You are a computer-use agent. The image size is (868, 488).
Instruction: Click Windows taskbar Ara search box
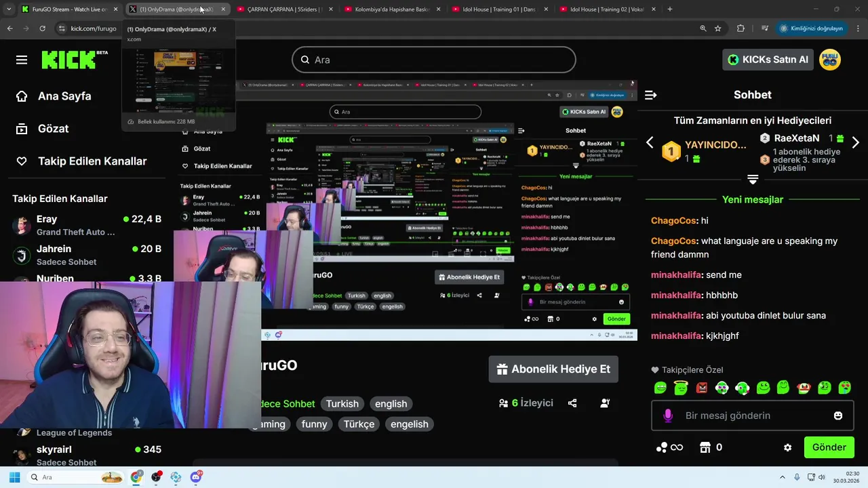point(76,477)
